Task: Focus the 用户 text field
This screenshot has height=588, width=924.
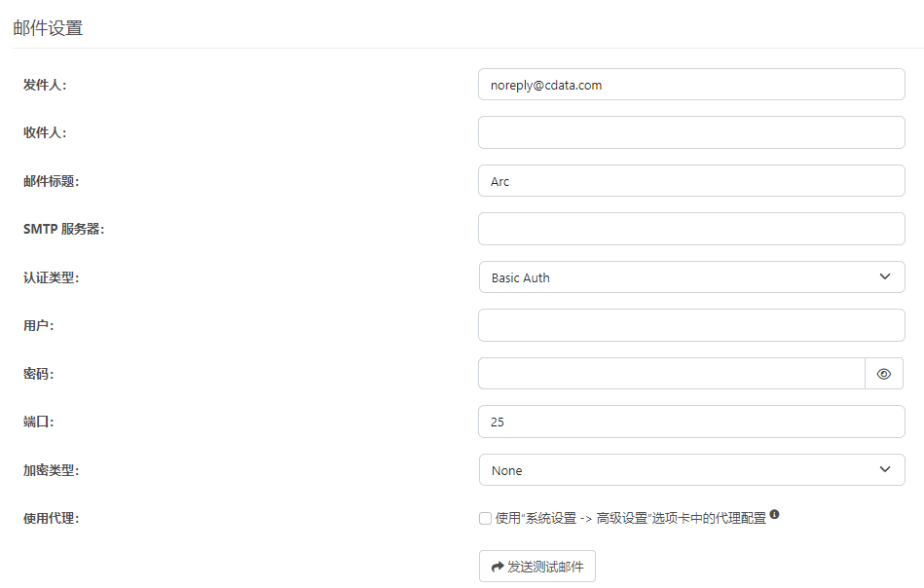Action: pyautogui.click(x=691, y=325)
